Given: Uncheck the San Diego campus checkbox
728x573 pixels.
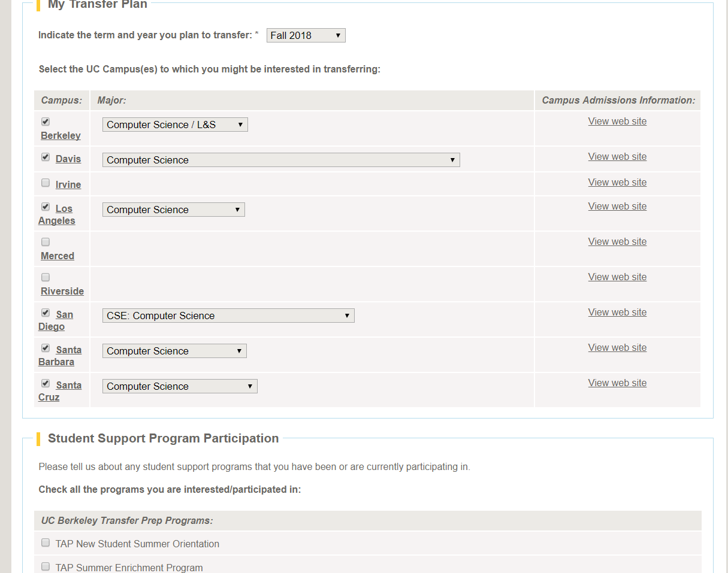Looking at the screenshot, I should (46, 313).
